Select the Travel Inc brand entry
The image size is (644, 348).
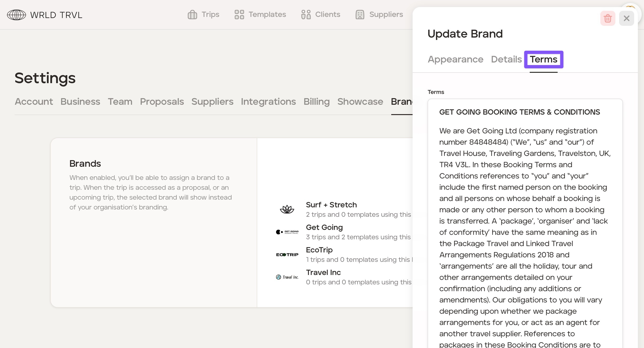323,272
